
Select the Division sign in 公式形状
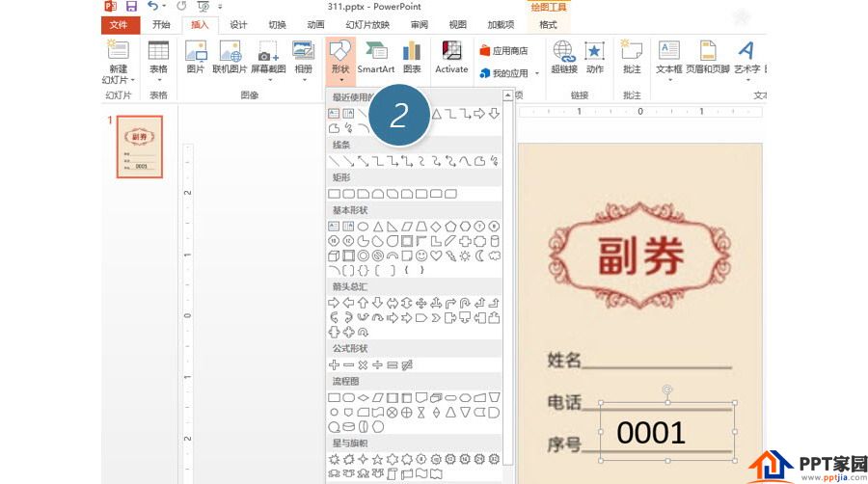coord(377,365)
